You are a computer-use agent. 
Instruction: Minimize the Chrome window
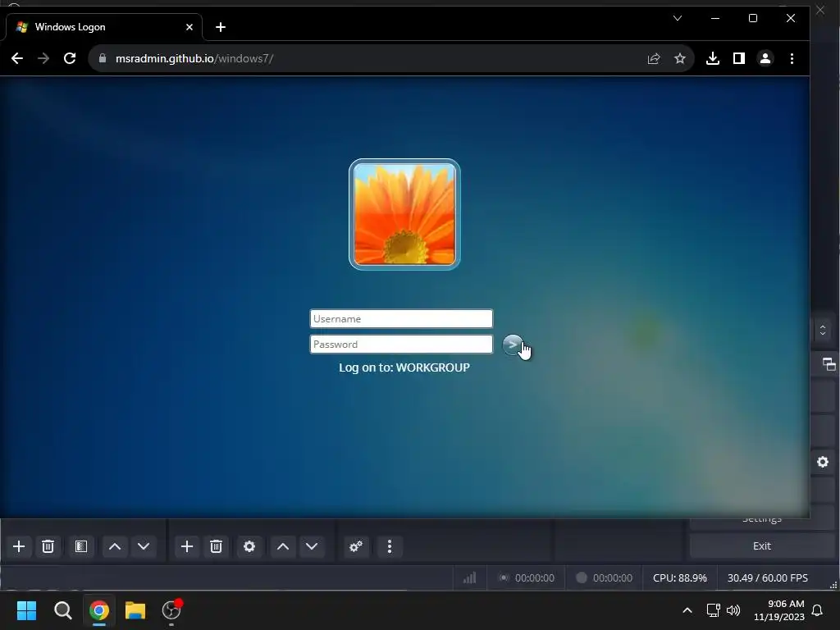(x=715, y=18)
